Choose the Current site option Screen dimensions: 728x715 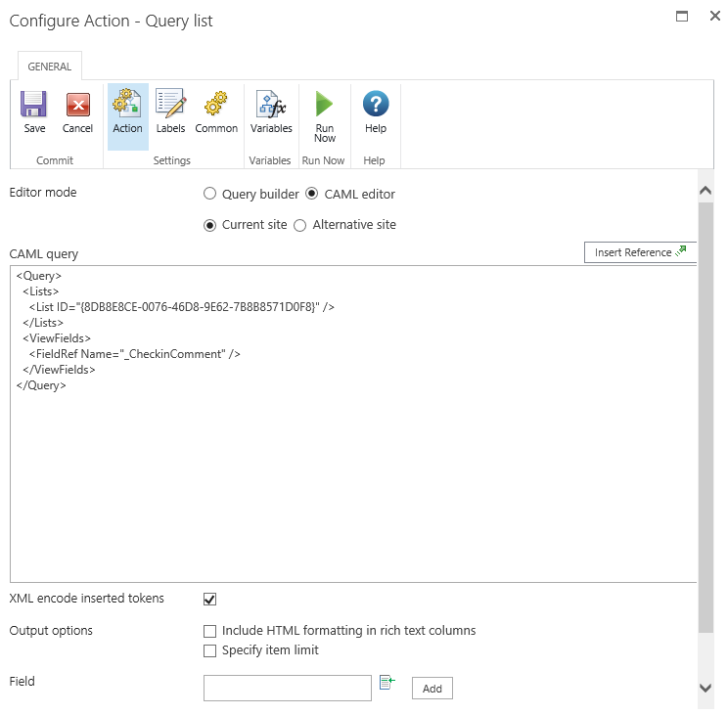pos(209,226)
